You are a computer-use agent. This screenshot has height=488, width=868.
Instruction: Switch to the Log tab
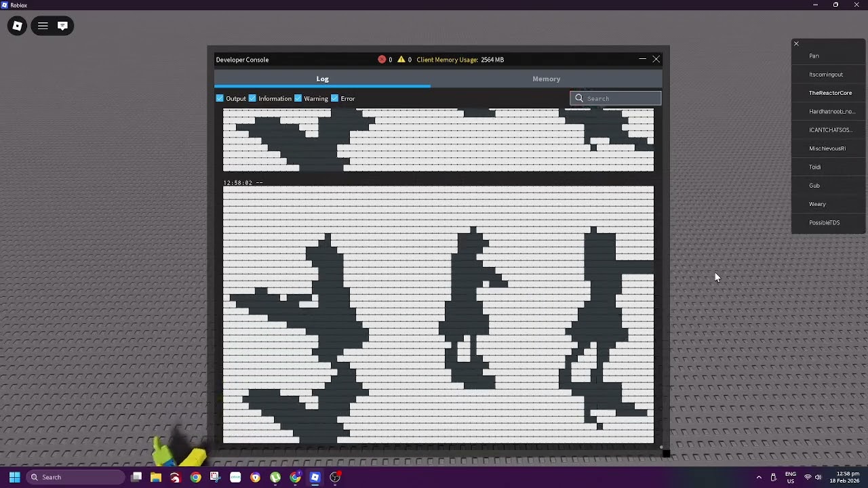tap(322, 79)
